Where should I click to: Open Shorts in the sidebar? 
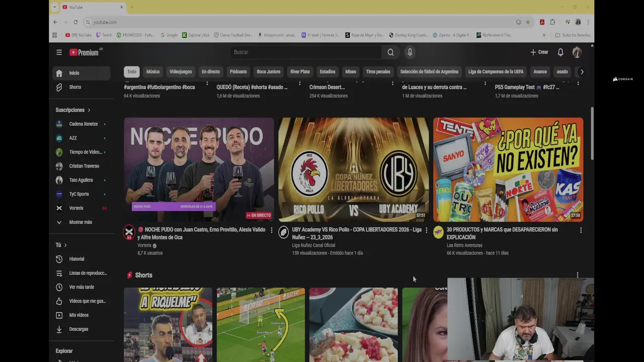point(82,87)
